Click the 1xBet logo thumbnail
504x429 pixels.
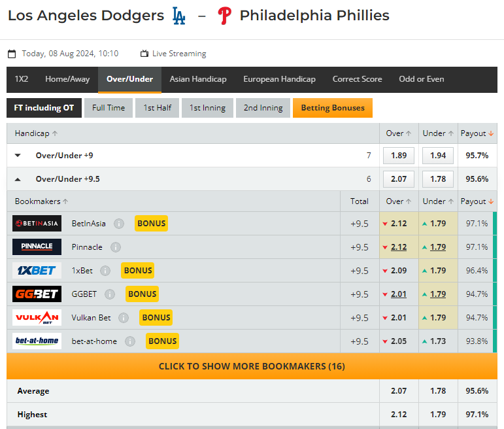click(37, 271)
